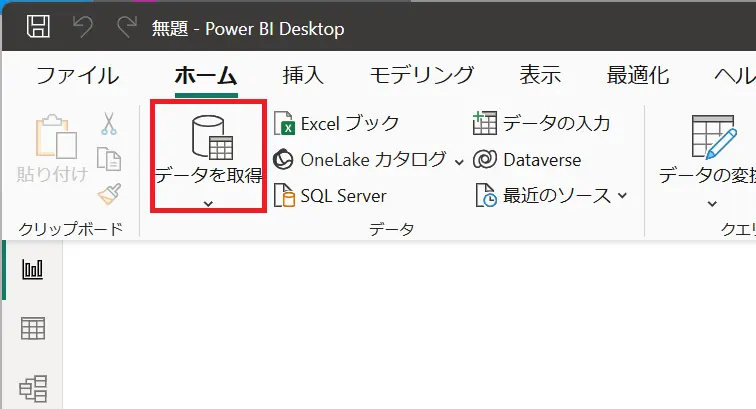
Task: Expand the データを取得 dropdown arrow
Action: click(x=208, y=203)
